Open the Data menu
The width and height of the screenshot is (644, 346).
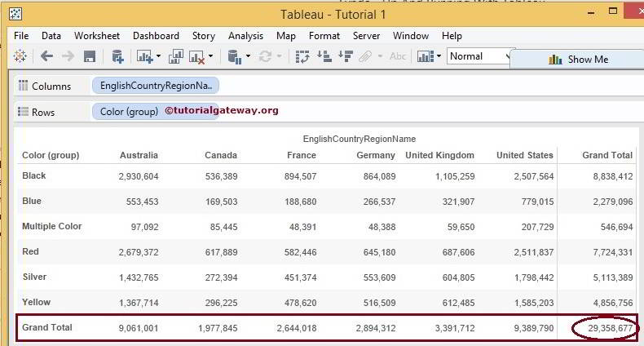51,36
